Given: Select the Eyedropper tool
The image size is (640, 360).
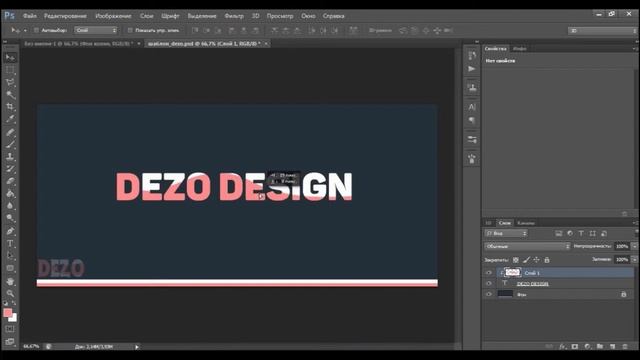Looking at the screenshot, I should pos(10,119).
